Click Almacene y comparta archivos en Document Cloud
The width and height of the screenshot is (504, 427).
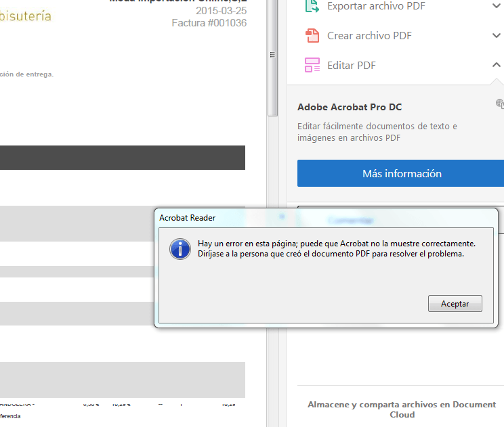402,409
